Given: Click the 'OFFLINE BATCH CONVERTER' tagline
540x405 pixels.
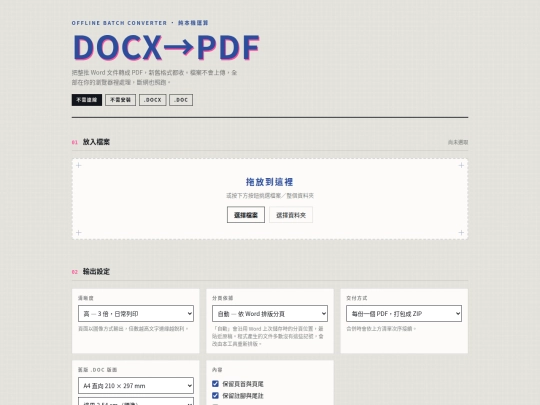Looking at the screenshot, I should 119,23.
